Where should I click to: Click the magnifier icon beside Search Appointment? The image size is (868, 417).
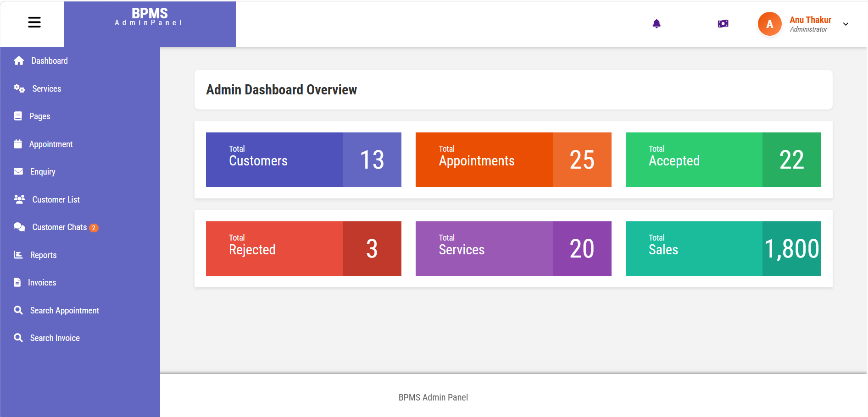tap(18, 310)
